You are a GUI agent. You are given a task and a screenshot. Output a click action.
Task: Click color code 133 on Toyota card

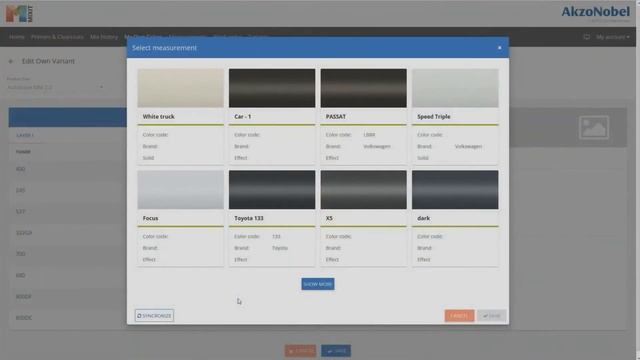(276, 236)
